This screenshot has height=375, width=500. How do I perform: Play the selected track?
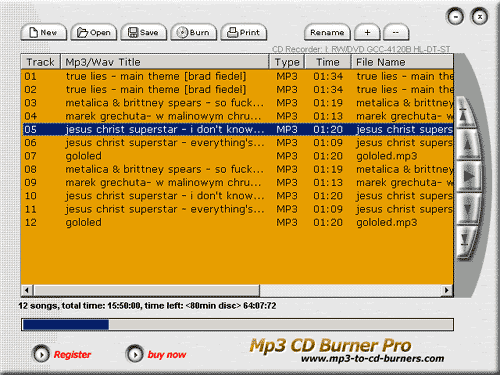tap(469, 176)
